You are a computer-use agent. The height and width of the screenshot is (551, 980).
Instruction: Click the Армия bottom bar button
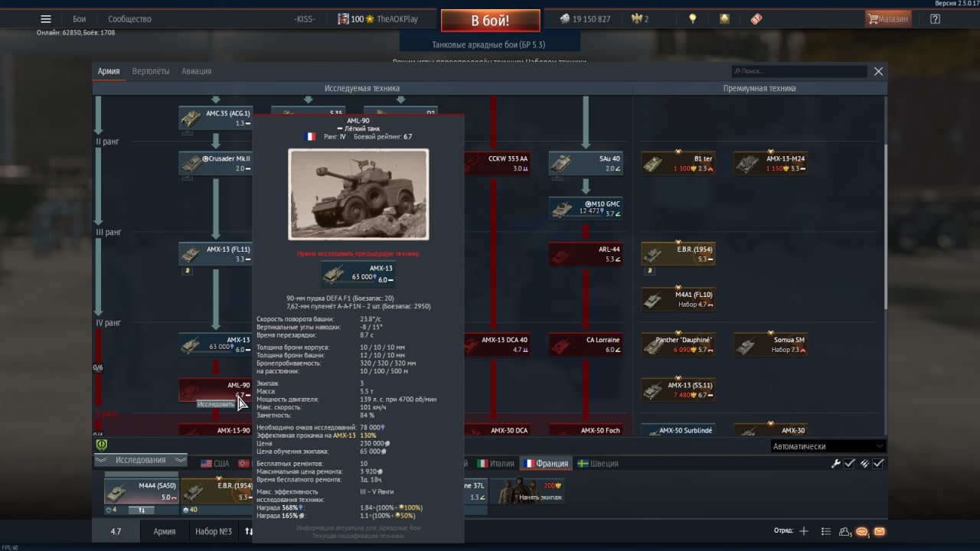164,531
